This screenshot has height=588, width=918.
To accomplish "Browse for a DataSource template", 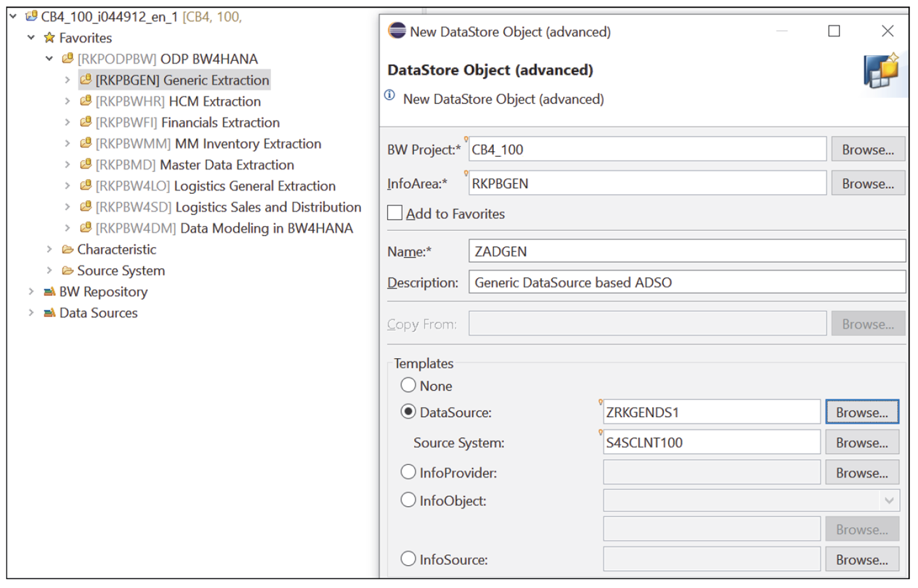I will click(861, 411).
